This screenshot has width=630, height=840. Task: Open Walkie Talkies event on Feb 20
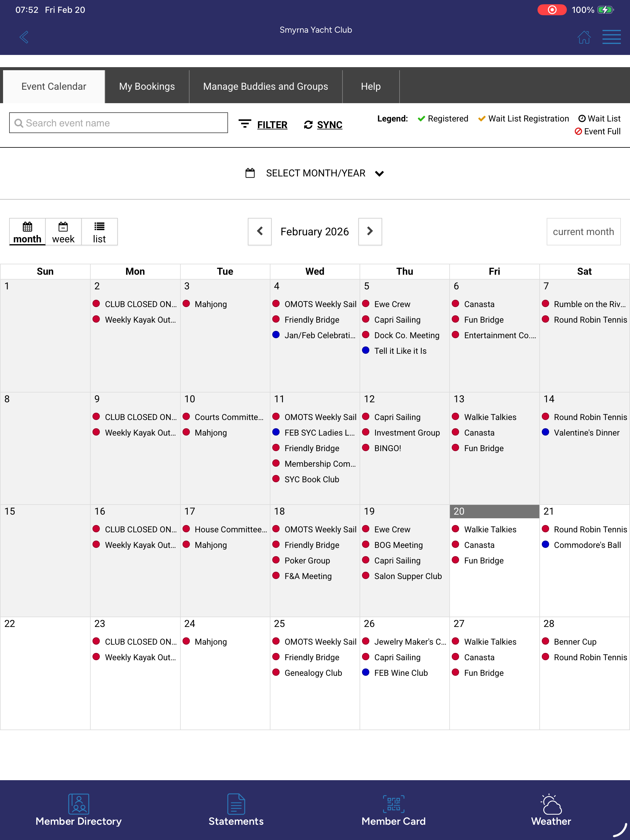490,529
